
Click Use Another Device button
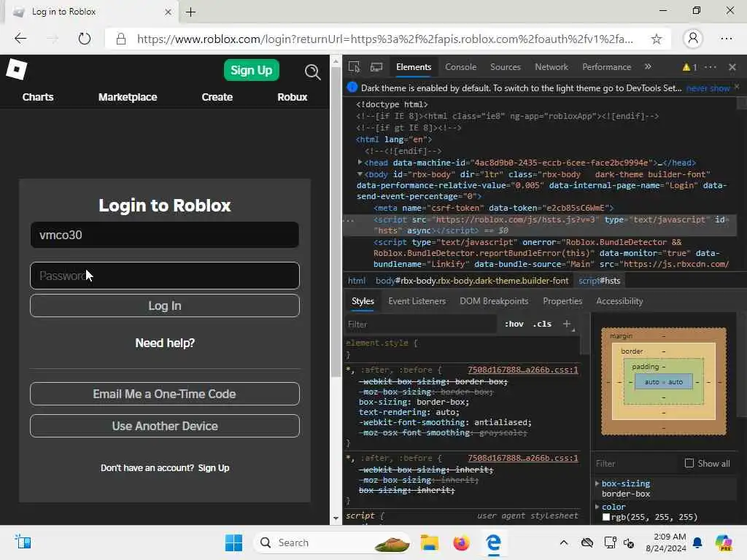[x=165, y=426]
